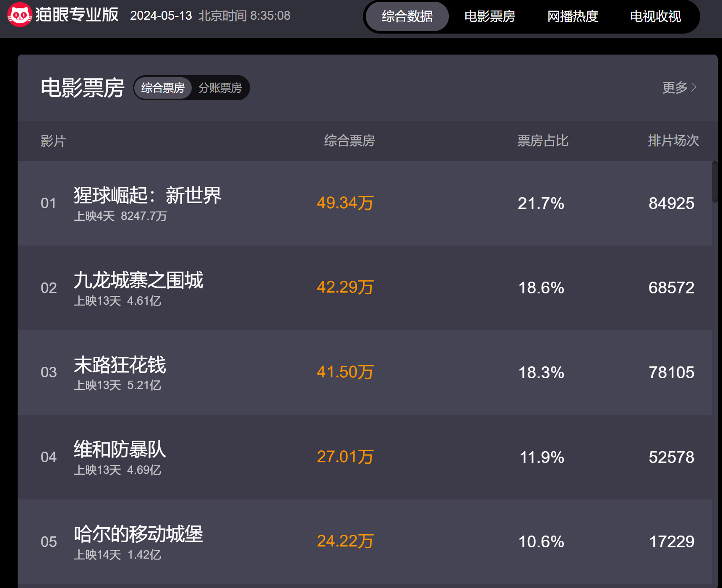Viewport: 722px width, 588px height.
Task: Open movie 哈尔的移动城堡
Action: point(138,534)
